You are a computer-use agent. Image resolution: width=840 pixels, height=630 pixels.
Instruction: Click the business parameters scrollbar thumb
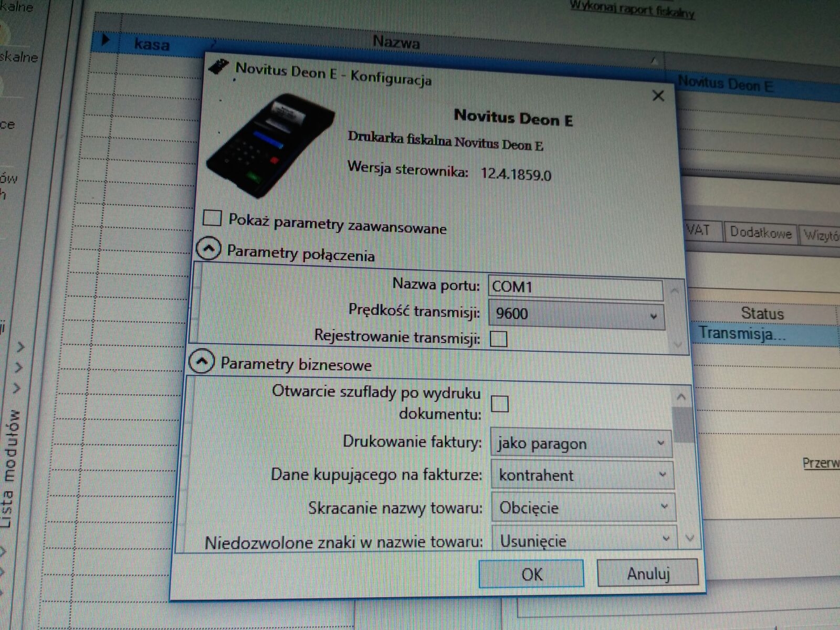click(x=683, y=424)
